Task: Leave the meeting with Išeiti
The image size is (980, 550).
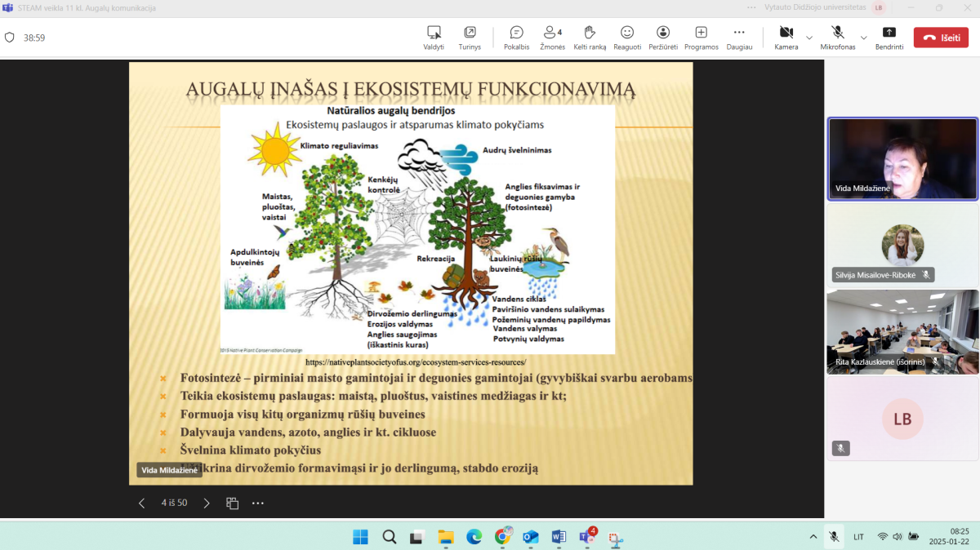Action: pyautogui.click(x=941, y=38)
